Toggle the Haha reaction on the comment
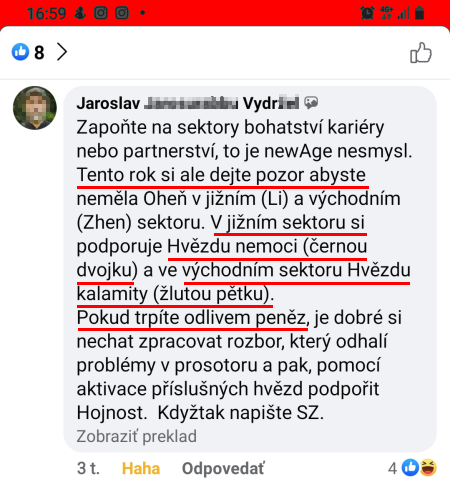 [x=141, y=468]
